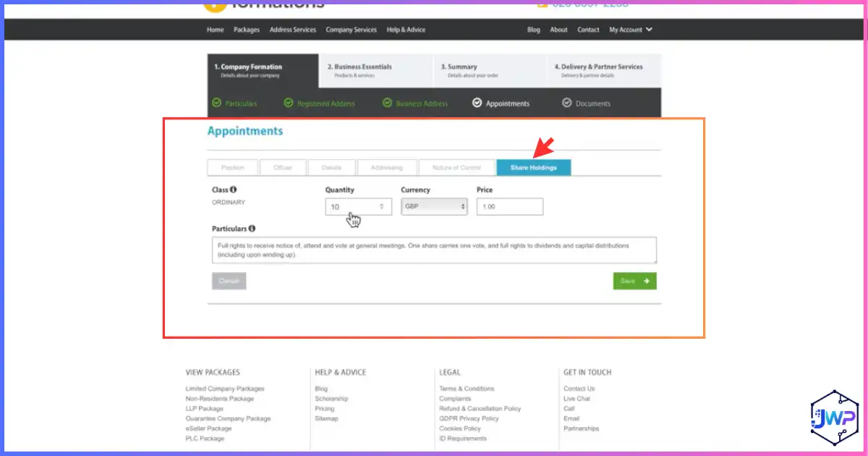Click the Registered Address progress step
The width and height of the screenshot is (868, 456).
320,104
